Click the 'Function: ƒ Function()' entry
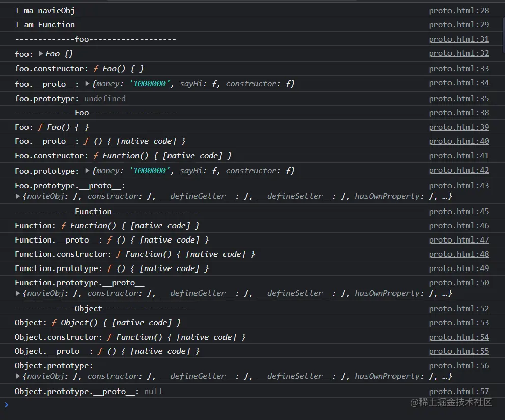Screen dimensions: 505x420 [107, 226]
